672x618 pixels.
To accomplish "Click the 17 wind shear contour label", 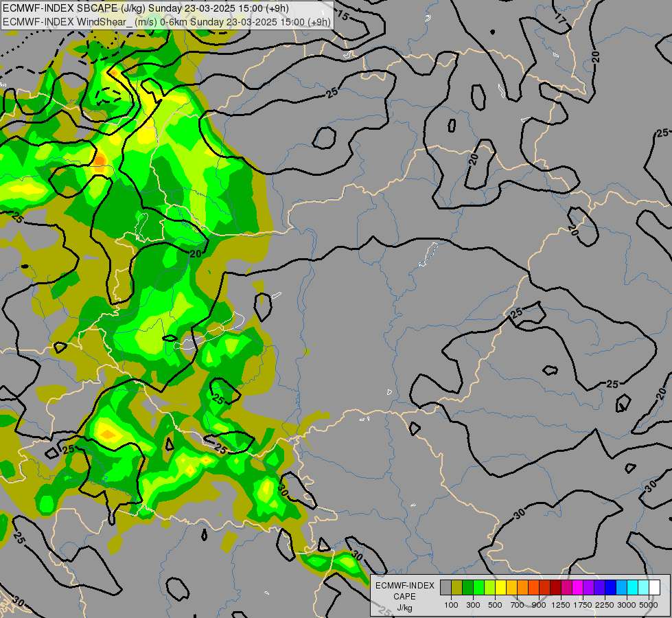I will point(559,18).
